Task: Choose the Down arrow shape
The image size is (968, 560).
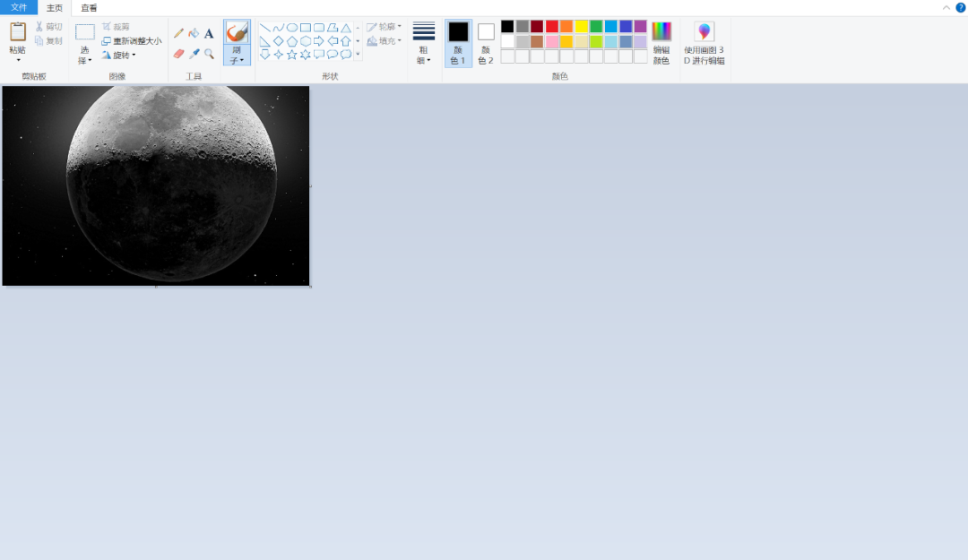Action: point(264,55)
